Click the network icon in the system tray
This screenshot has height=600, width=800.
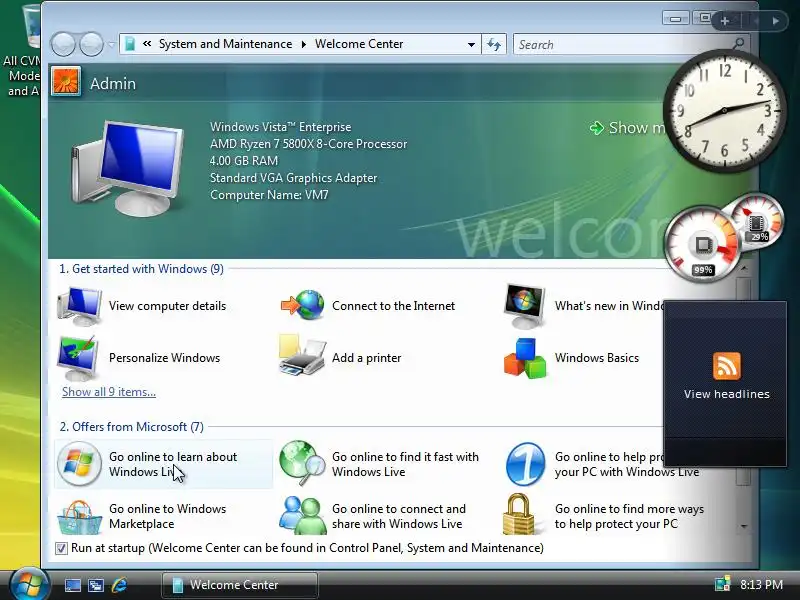(x=723, y=584)
